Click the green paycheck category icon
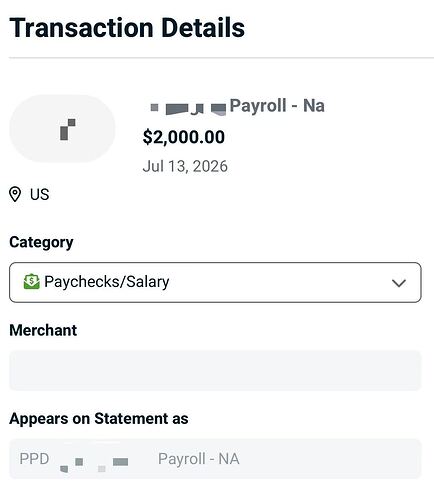Screen dimensions: 434x500 tap(32, 282)
